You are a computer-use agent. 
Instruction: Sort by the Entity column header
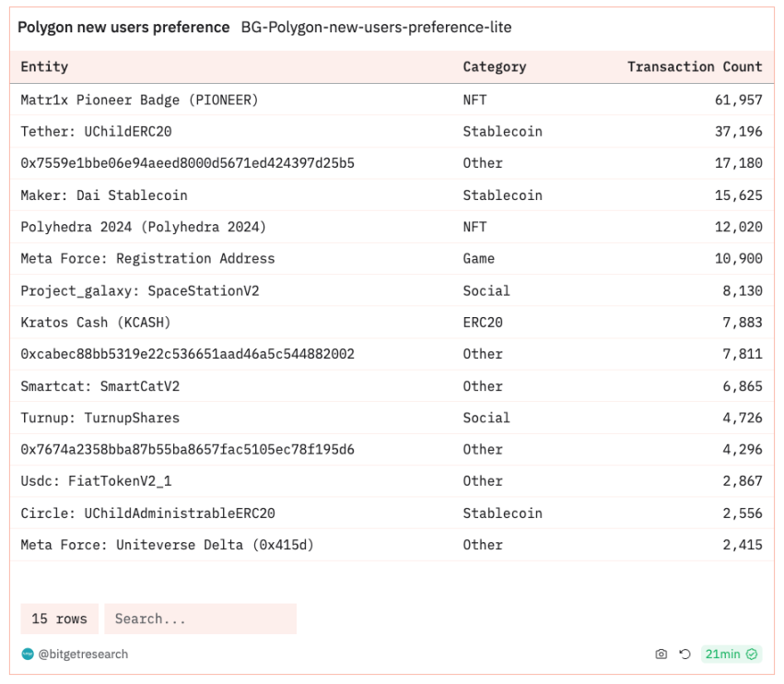(44, 66)
